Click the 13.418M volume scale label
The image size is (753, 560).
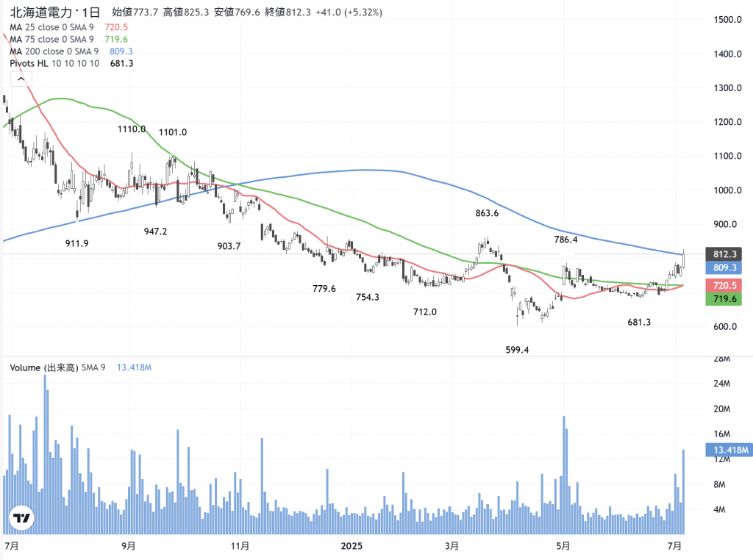pos(729,450)
